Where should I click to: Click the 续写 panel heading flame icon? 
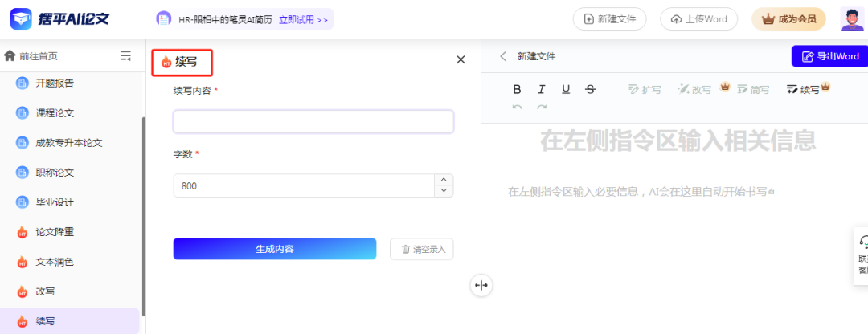(x=166, y=63)
